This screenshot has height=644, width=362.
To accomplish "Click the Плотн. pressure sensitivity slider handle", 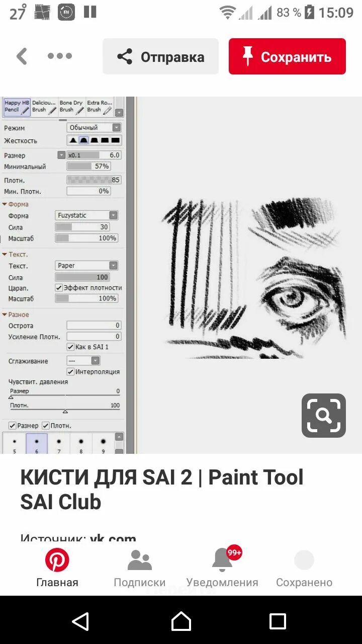I will (x=65, y=411).
